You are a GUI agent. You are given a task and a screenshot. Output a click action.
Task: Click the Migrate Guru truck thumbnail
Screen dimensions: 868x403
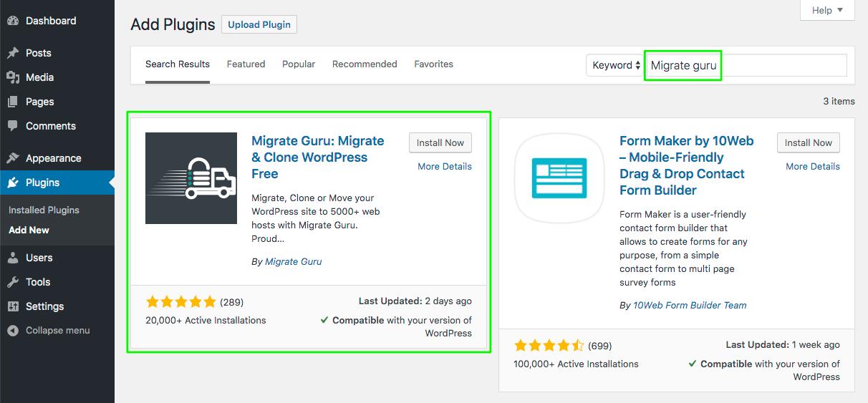pos(191,178)
